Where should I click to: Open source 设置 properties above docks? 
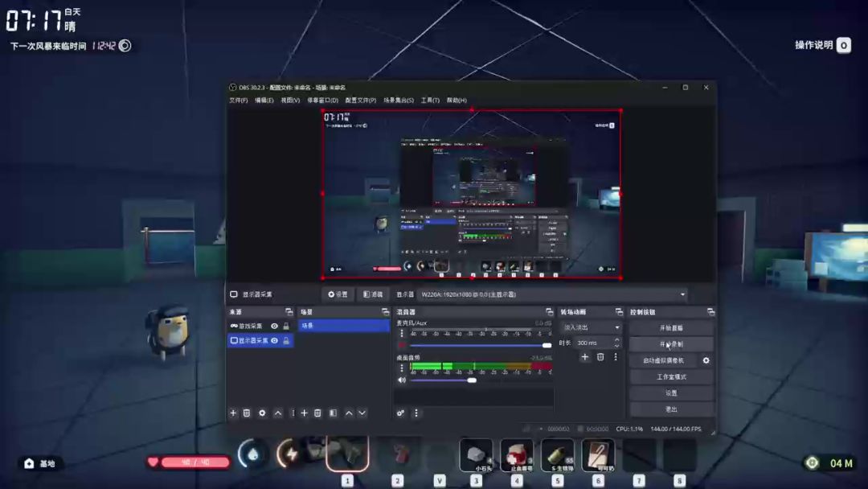338,294
